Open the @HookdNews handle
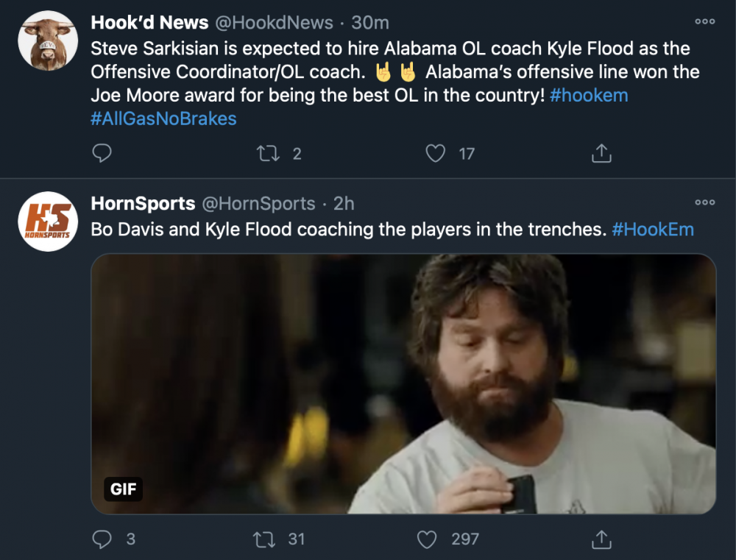736x560 pixels. 274,23
